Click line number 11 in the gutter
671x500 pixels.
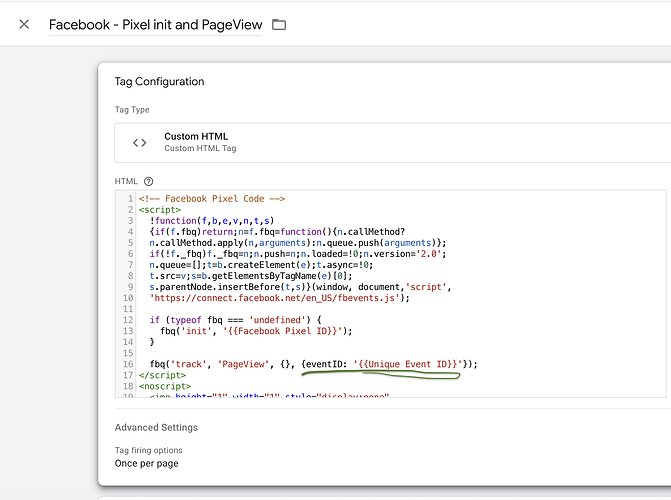(x=128, y=309)
